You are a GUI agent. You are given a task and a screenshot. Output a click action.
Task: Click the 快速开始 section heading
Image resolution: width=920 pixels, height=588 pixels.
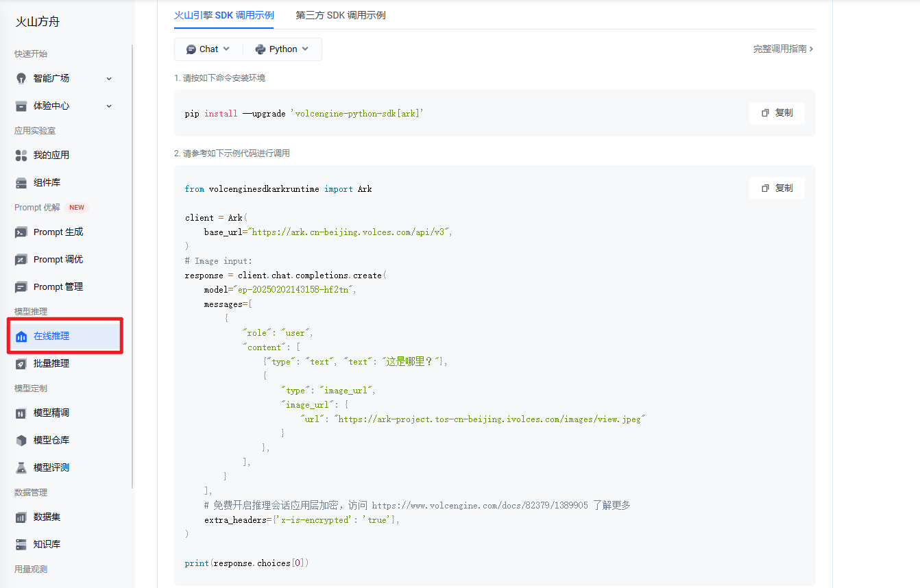[x=31, y=54]
